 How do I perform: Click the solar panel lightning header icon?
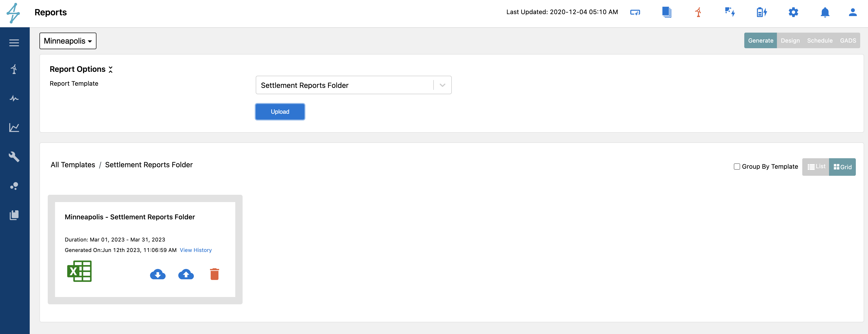[x=730, y=12]
